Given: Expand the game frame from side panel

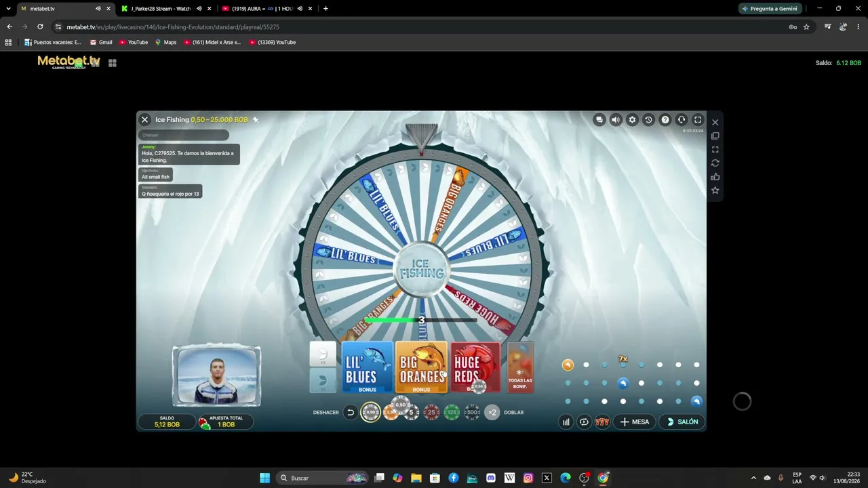Looking at the screenshot, I should tap(715, 149).
